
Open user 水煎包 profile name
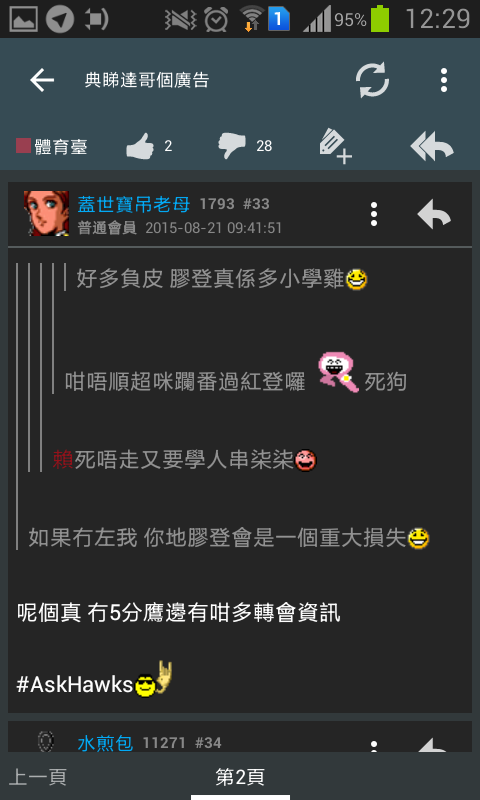(x=105, y=743)
